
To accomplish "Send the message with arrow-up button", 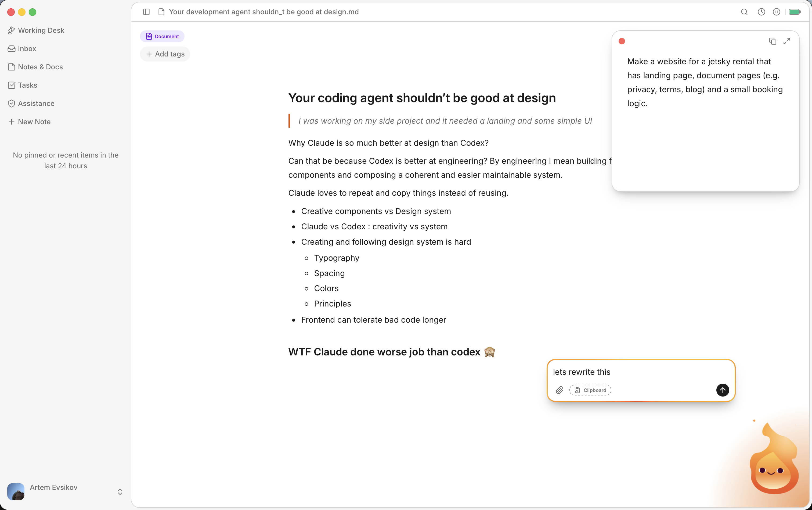I will tap(723, 390).
